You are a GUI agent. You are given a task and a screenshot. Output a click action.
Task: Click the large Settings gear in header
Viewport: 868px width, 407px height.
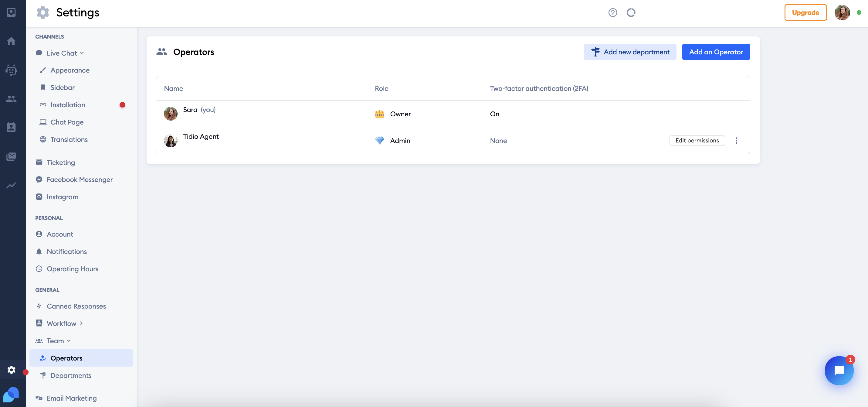[43, 12]
